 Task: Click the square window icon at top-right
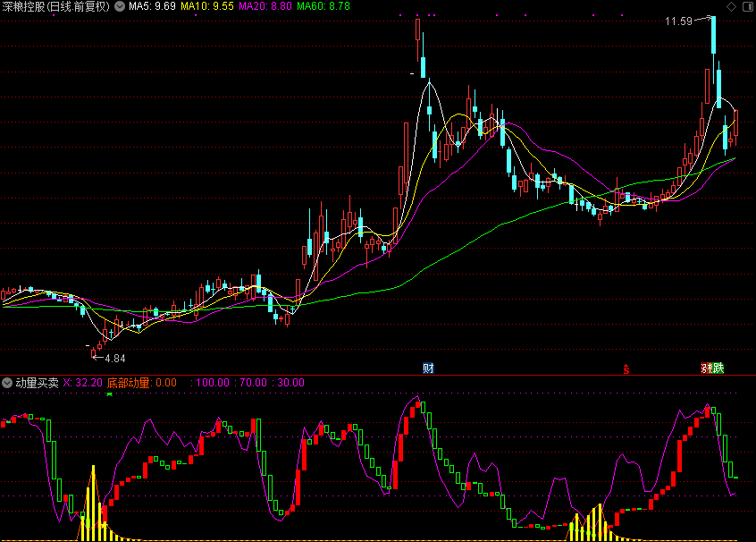(x=747, y=6)
